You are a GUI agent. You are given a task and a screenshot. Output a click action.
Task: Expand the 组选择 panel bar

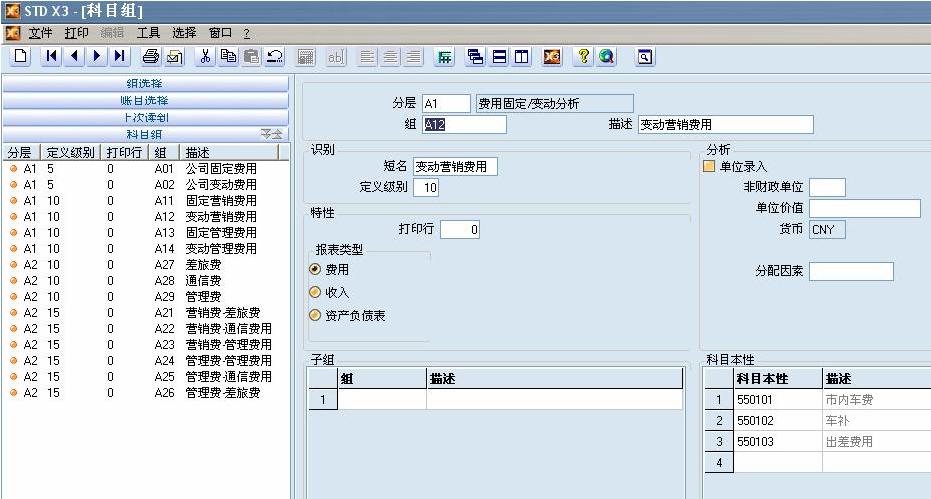[146, 84]
